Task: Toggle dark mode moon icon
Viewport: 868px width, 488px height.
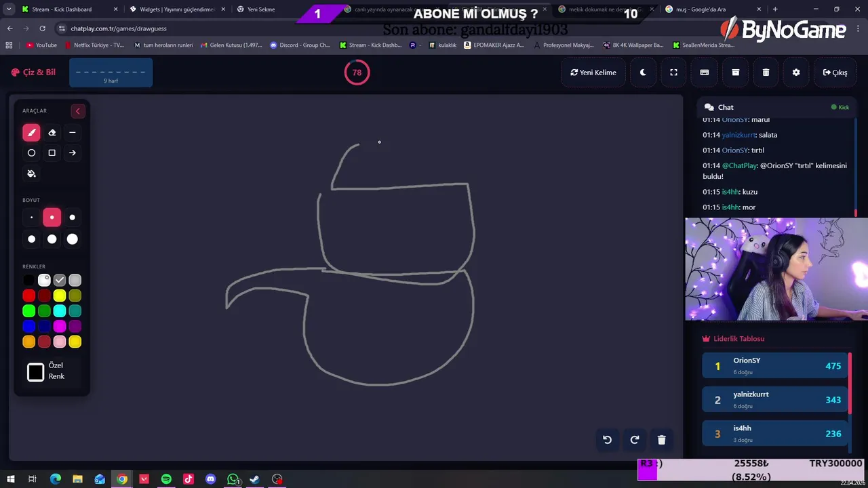Action: click(643, 73)
